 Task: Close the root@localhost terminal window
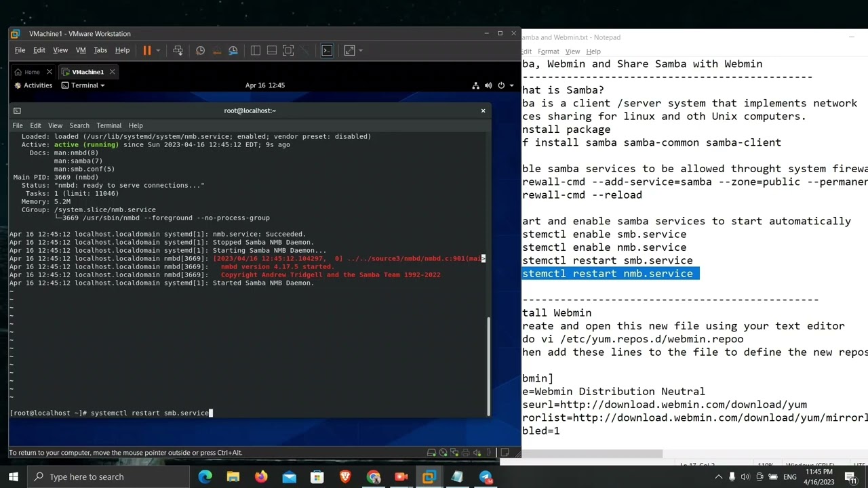(x=483, y=110)
